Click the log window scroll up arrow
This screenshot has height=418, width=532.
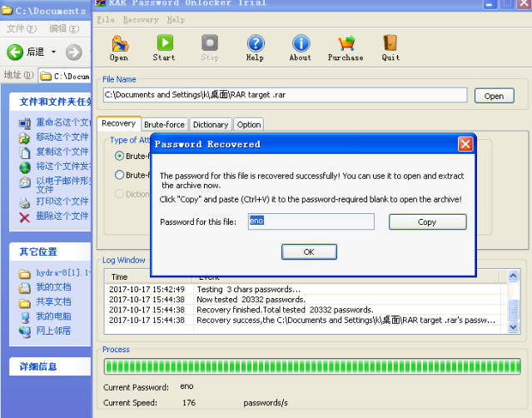coord(513,276)
